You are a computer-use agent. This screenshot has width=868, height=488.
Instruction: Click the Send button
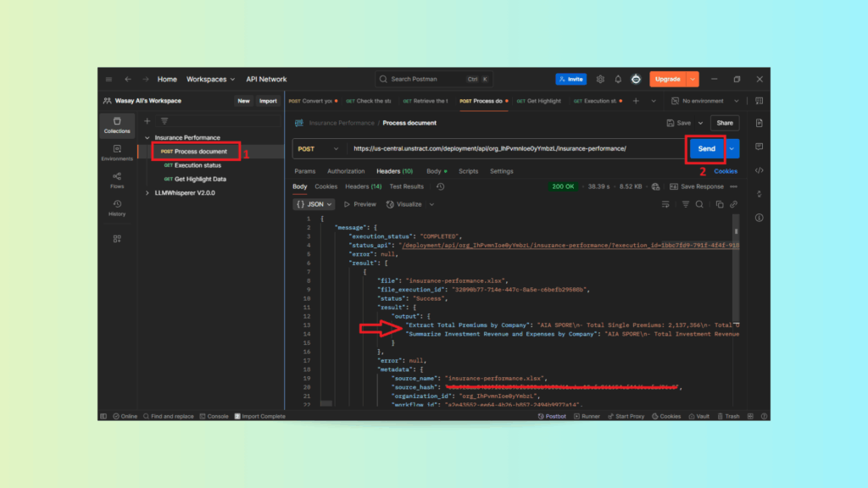pos(707,149)
